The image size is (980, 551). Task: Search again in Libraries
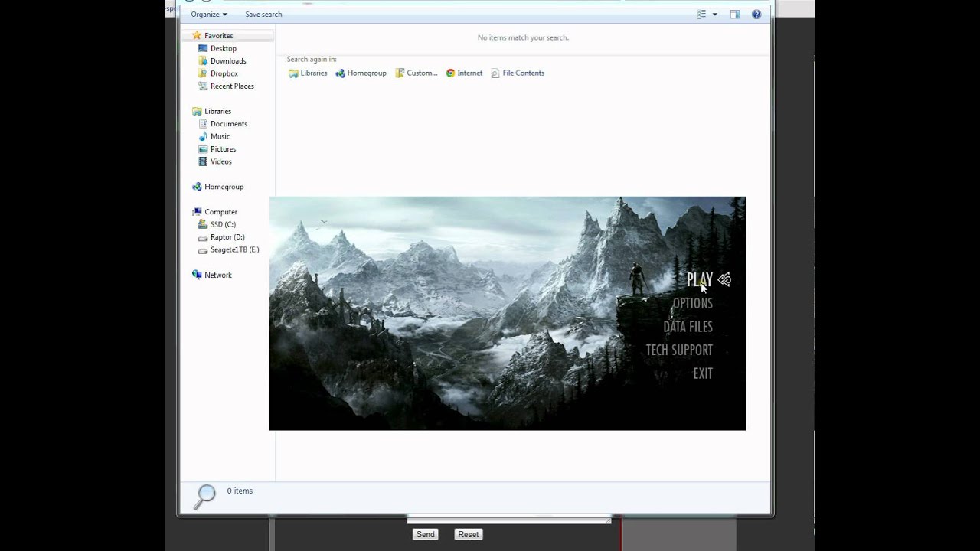(x=308, y=73)
